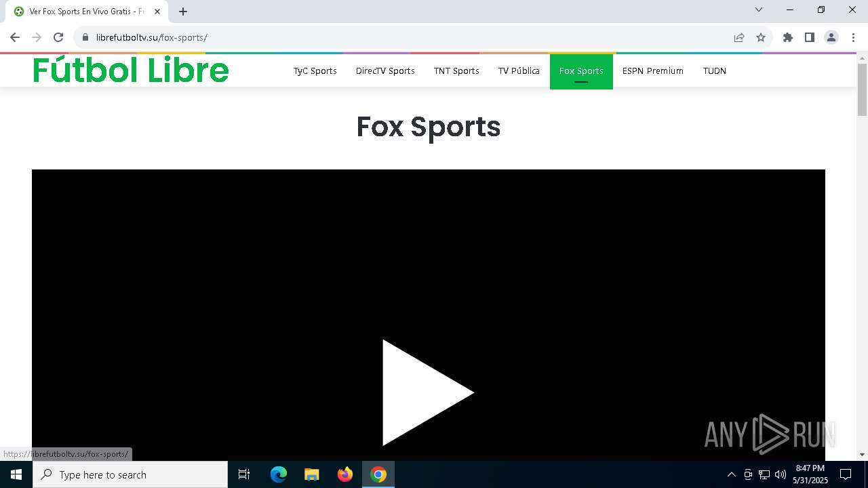Open the Windows Start menu

[x=16, y=474]
